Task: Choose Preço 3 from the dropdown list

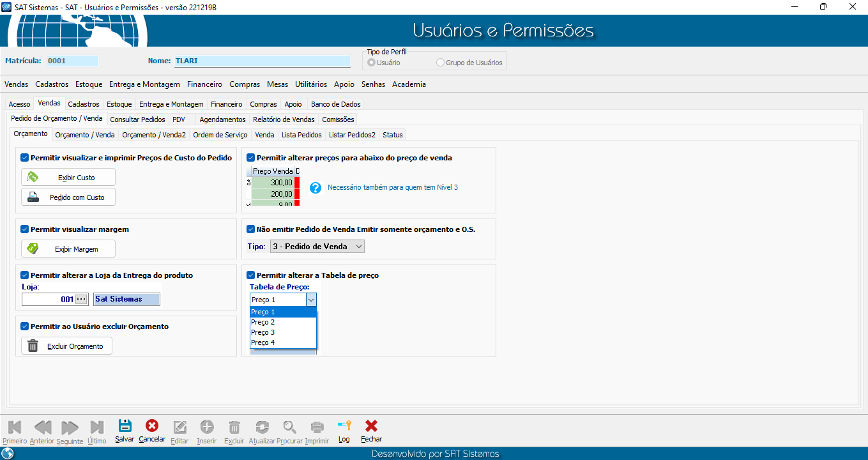Action: click(x=263, y=332)
